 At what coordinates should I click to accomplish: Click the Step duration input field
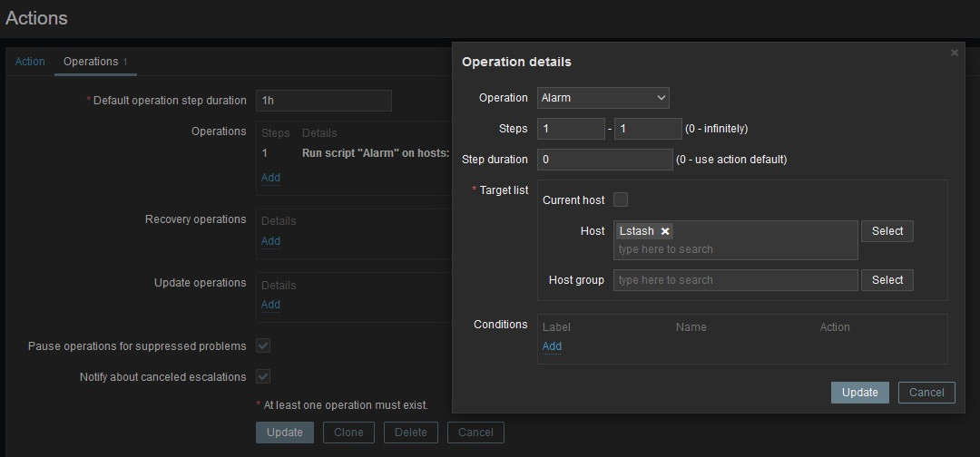604,160
